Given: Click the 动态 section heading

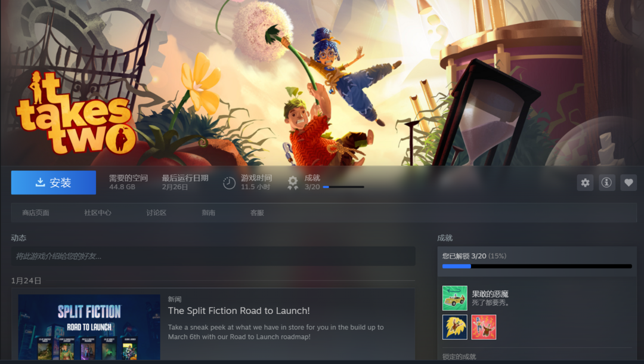Looking at the screenshot, I should point(18,238).
